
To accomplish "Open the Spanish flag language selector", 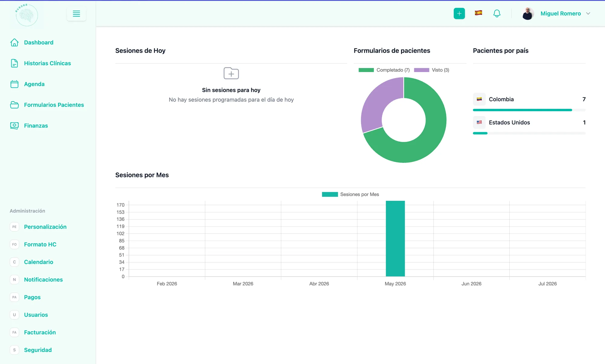I will [478, 13].
